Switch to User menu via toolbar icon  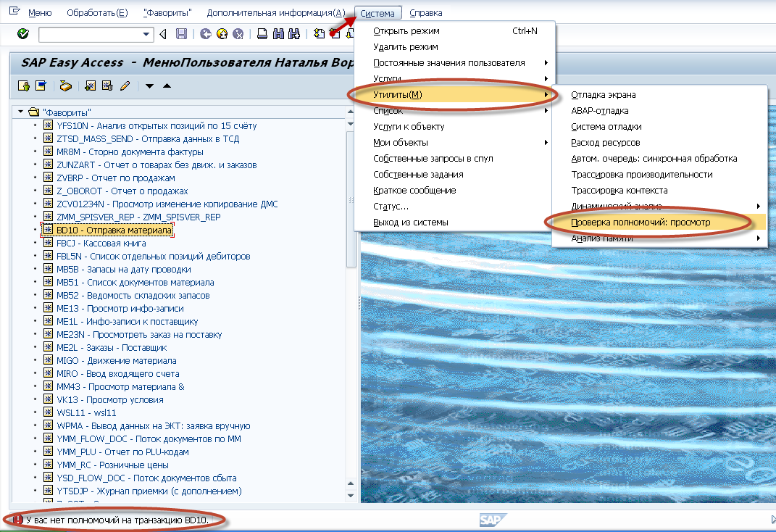pyautogui.click(x=24, y=86)
